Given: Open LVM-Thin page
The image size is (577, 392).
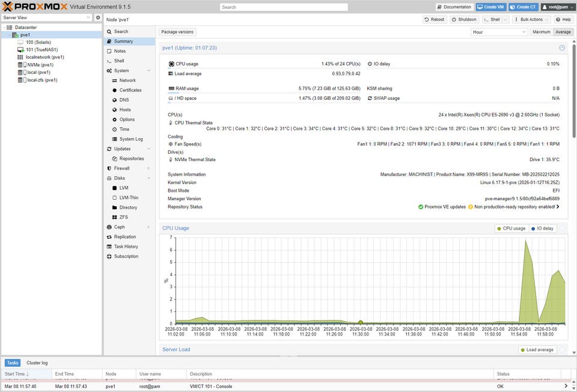Looking at the screenshot, I should click(x=129, y=197).
